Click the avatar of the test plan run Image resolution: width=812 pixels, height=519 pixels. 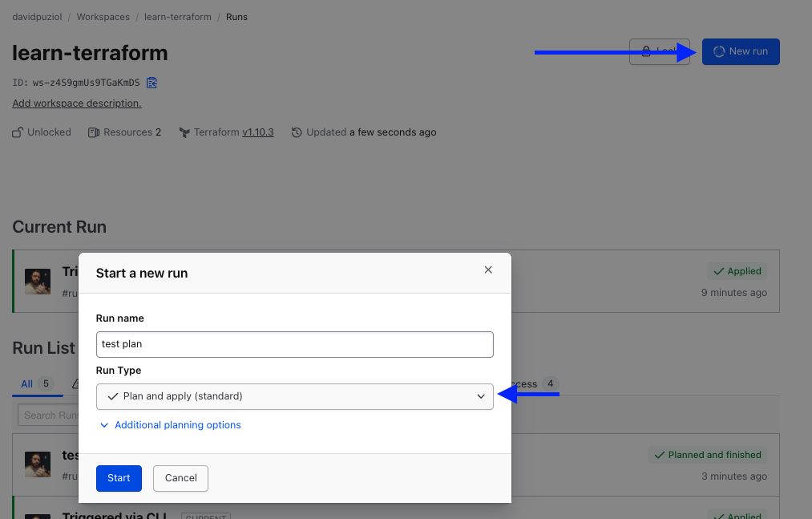(38, 464)
